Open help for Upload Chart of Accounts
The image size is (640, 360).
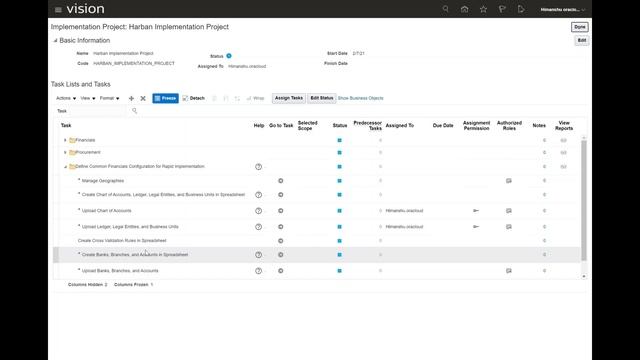click(258, 211)
